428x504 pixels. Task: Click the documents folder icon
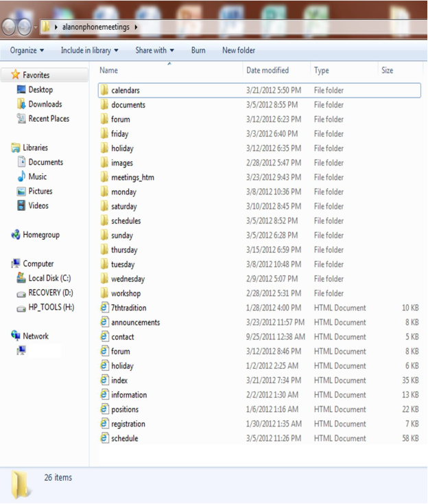click(x=104, y=105)
